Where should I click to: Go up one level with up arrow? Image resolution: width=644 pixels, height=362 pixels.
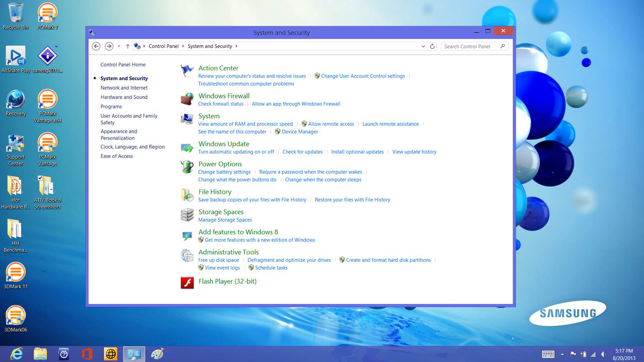pyautogui.click(x=128, y=46)
